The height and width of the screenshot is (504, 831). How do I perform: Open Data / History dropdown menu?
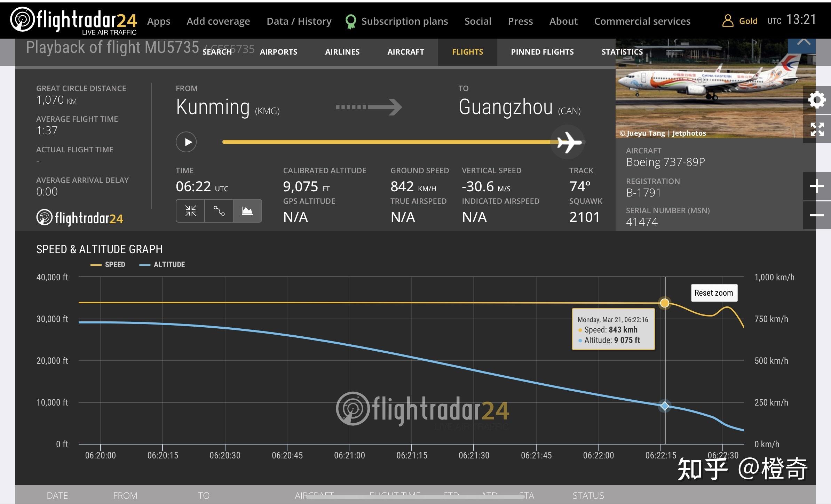point(299,21)
